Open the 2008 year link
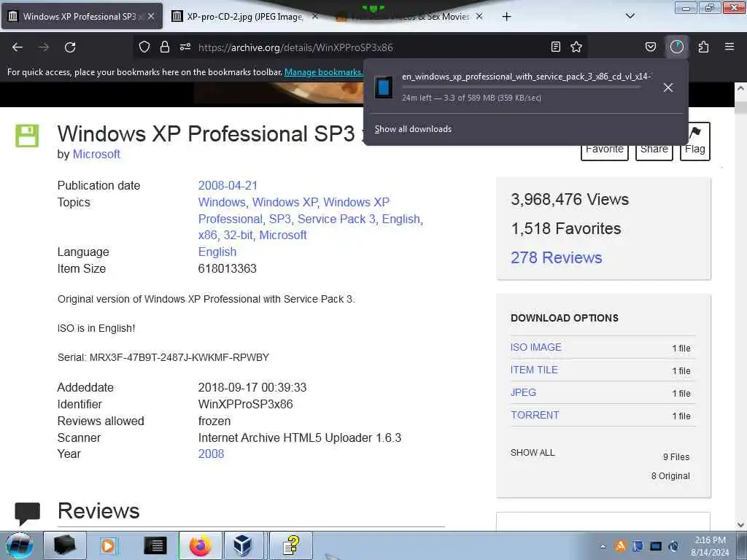Image resolution: width=747 pixels, height=560 pixels. (211, 454)
